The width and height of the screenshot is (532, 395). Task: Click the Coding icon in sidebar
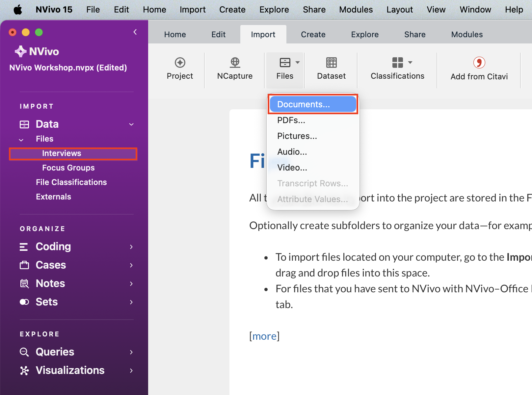(24, 247)
